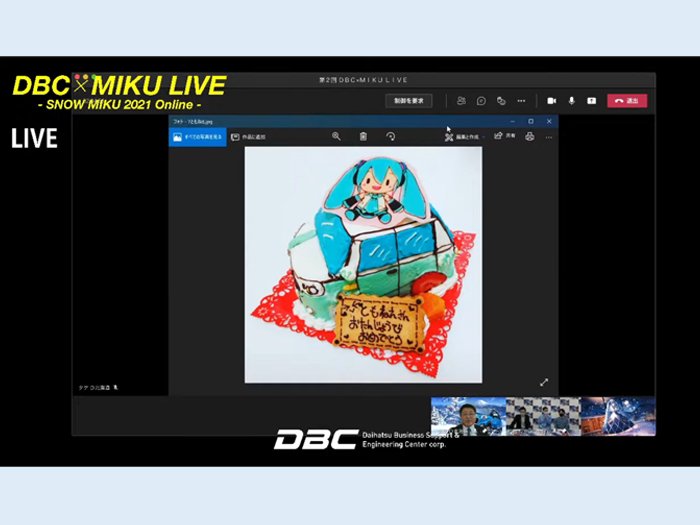Click the share content icon in Teams

(592, 101)
